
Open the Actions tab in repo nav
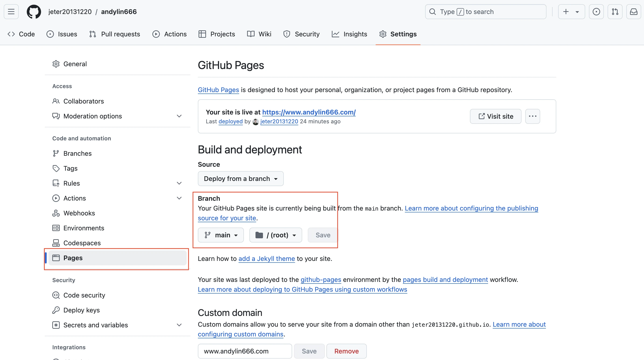pyautogui.click(x=169, y=34)
